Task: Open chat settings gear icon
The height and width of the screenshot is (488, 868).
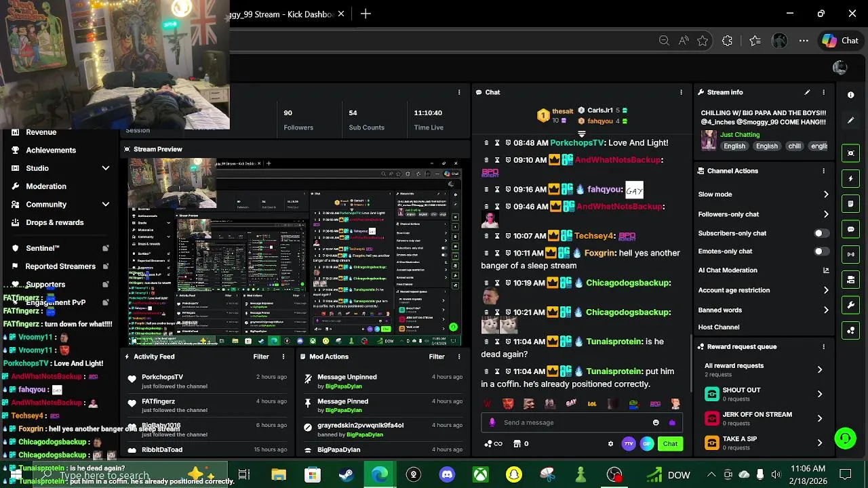Action: click(x=610, y=444)
